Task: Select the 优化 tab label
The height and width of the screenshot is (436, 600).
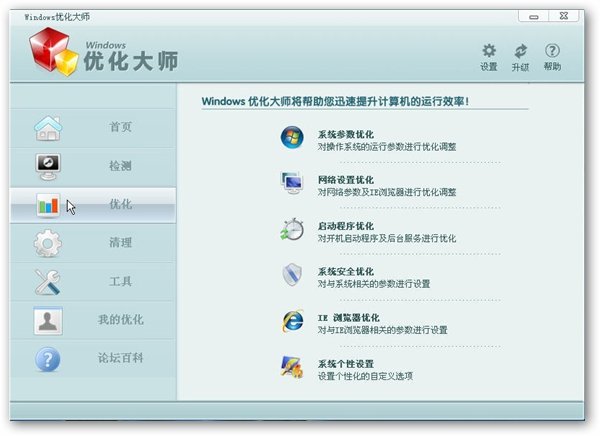Action: click(x=121, y=204)
